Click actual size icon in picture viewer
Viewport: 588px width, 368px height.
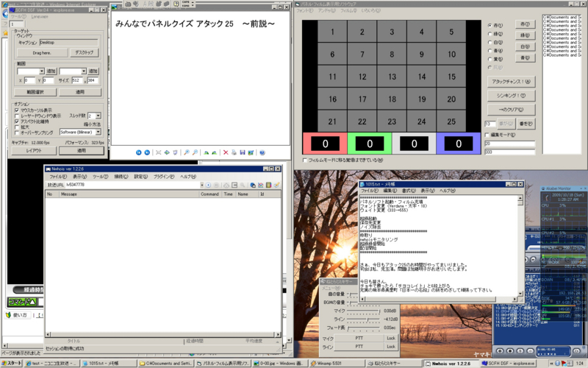[167, 152]
